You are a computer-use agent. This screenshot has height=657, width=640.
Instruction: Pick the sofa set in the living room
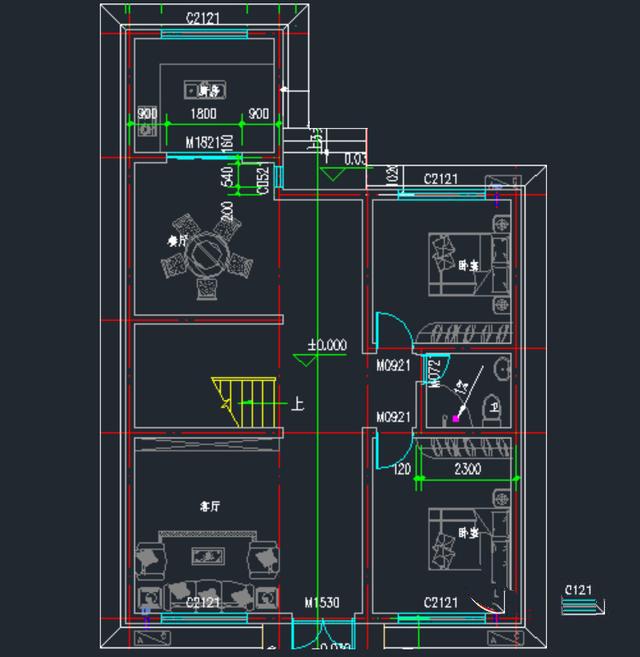(x=207, y=575)
